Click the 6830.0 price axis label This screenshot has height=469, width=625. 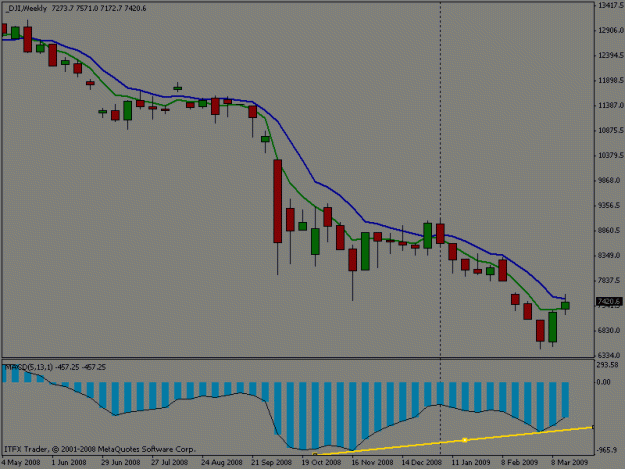pyautogui.click(x=611, y=330)
